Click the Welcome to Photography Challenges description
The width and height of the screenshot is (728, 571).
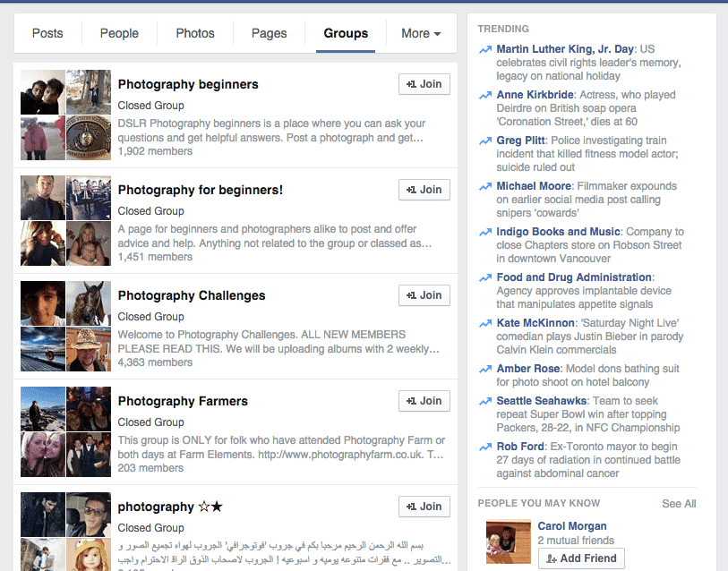coord(278,342)
